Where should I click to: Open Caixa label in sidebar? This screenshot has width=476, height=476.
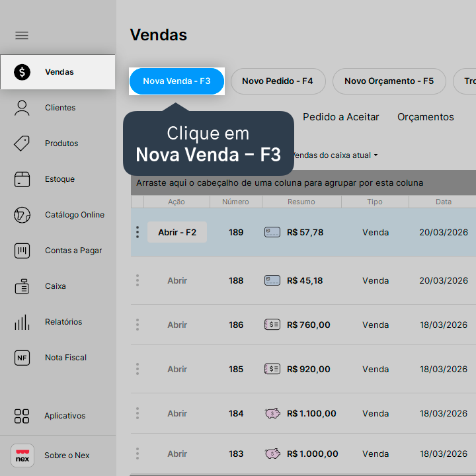(56, 286)
